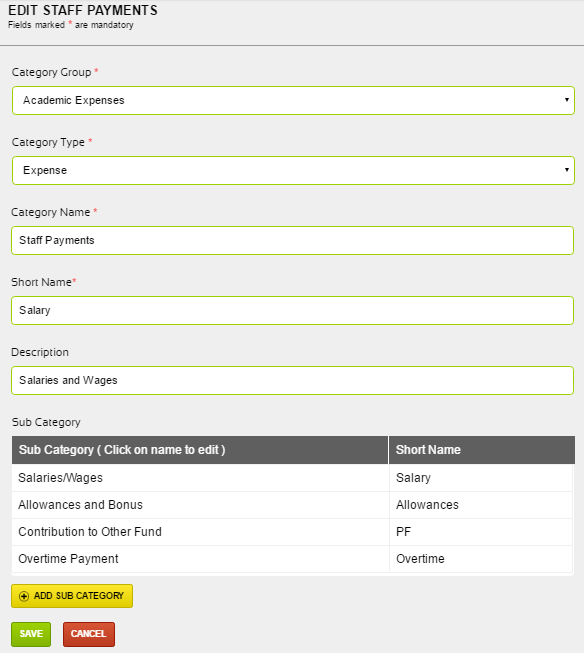Click the PF short name cell

click(481, 532)
